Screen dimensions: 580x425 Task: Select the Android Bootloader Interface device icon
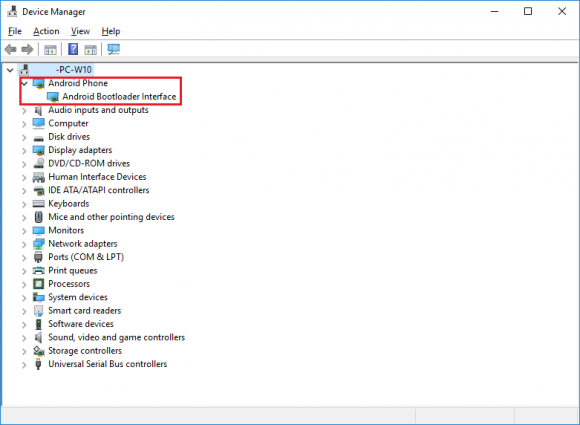pos(53,97)
